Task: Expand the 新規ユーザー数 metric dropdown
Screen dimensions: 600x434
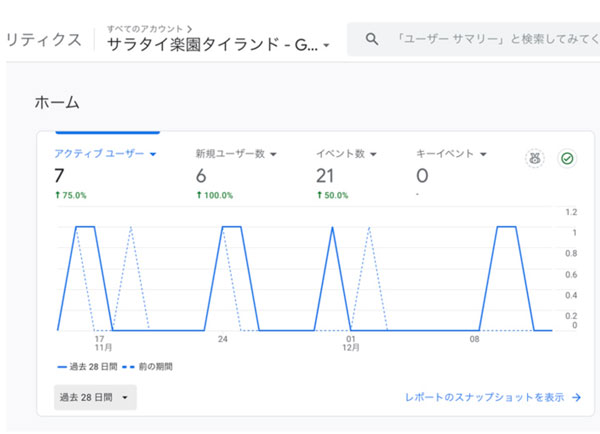Action: click(273, 154)
